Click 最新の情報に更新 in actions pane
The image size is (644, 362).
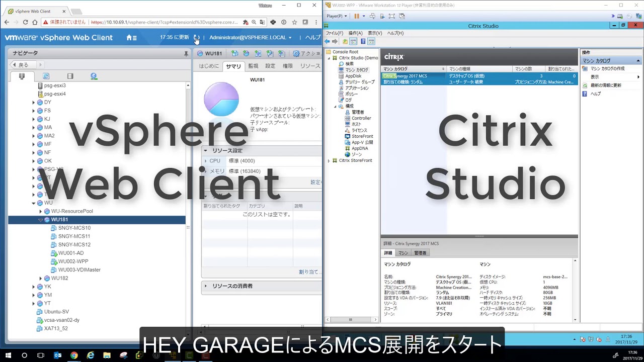pyautogui.click(x=606, y=85)
